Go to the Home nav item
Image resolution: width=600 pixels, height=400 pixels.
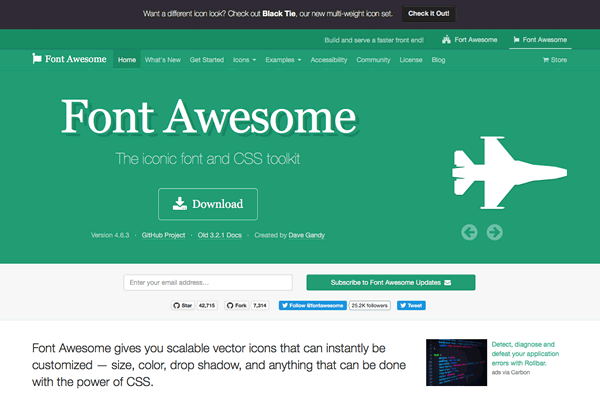click(127, 60)
